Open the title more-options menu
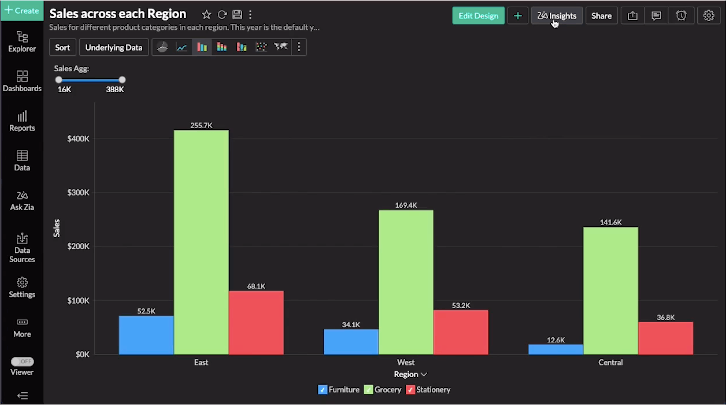726x405 pixels. [x=250, y=15]
